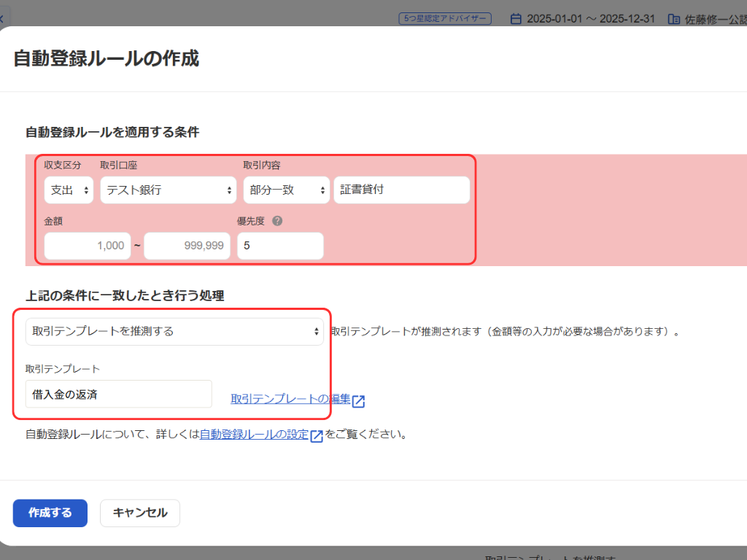Open the 取引口座 dropdown showing テスト銀行
The height and width of the screenshot is (560, 747).
point(168,190)
